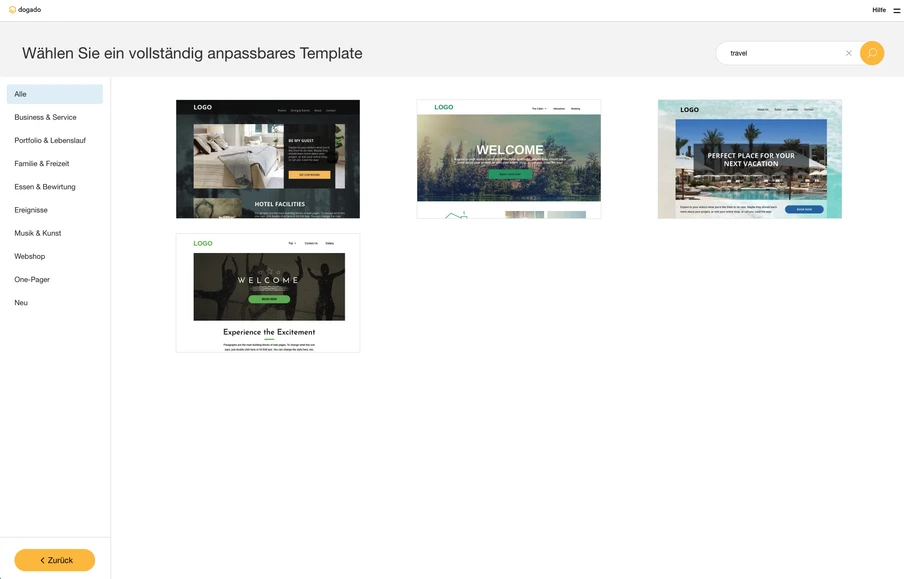Open the hamburger menu icon at top right
Screen dimensions: 904x579
897,10
